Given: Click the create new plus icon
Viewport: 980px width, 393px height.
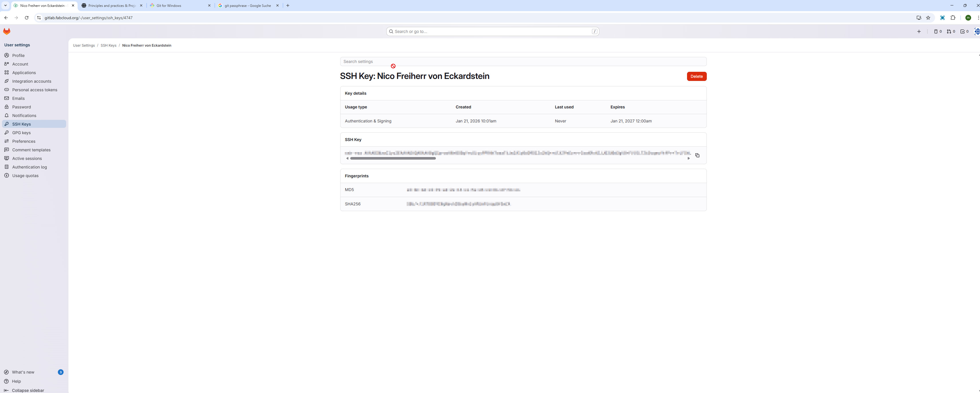Looking at the screenshot, I should coord(919,31).
